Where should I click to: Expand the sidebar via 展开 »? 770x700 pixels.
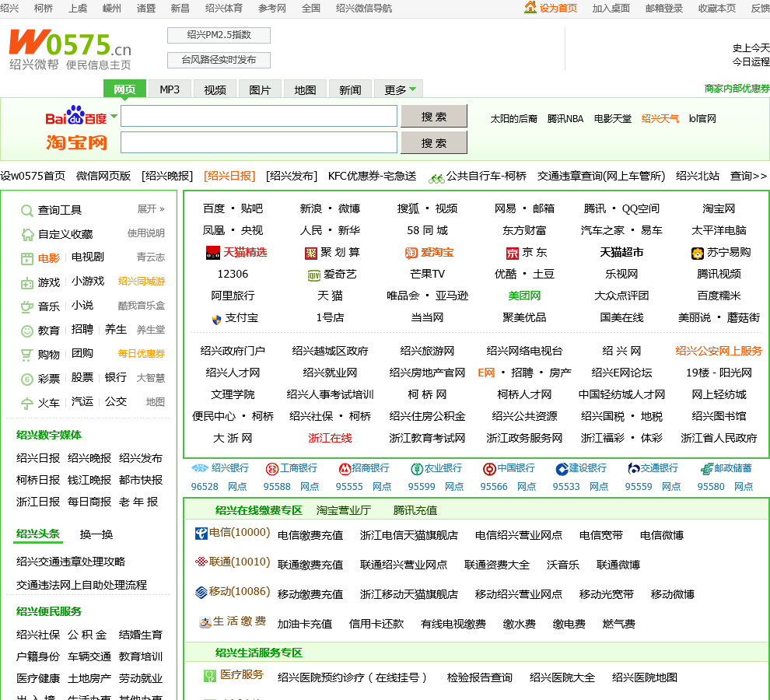(x=151, y=209)
